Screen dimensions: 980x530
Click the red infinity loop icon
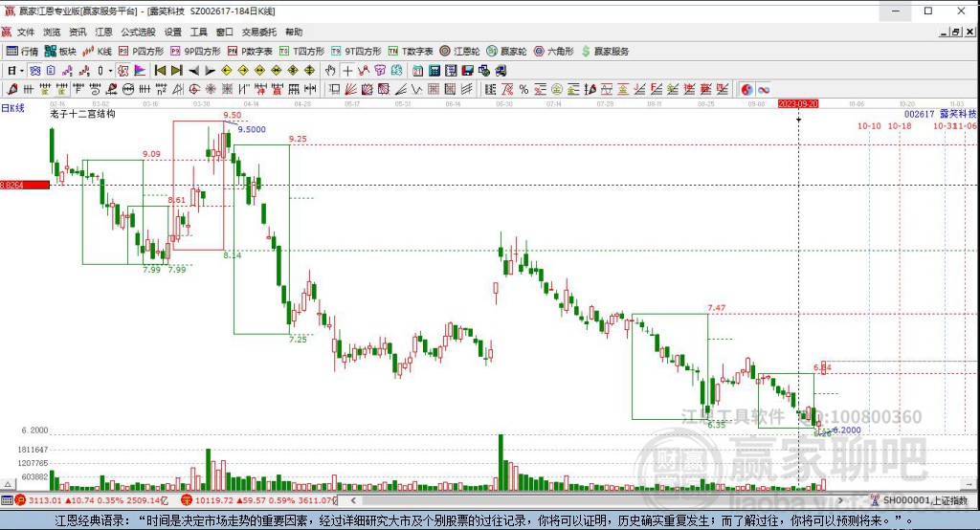(x=764, y=89)
